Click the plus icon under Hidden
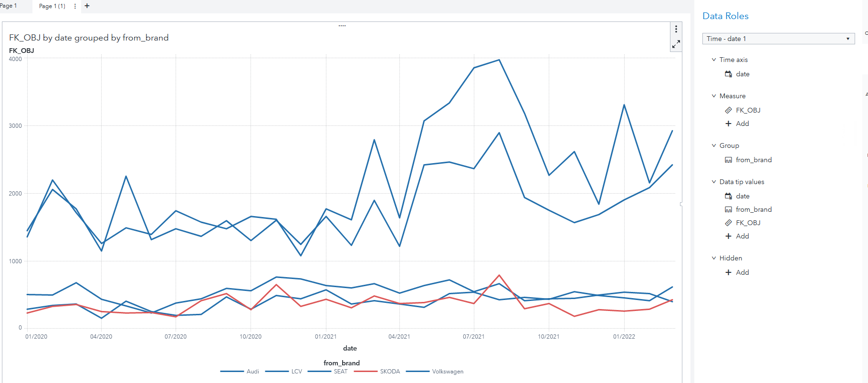The width and height of the screenshot is (868, 383). pyautogui.click(x=728, y=272)
